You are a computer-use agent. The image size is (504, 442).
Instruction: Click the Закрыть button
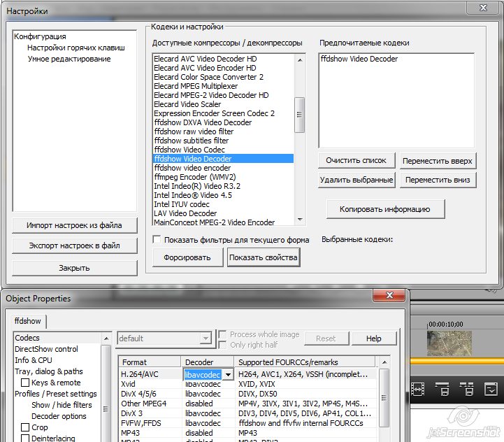(x=74, y=268)
